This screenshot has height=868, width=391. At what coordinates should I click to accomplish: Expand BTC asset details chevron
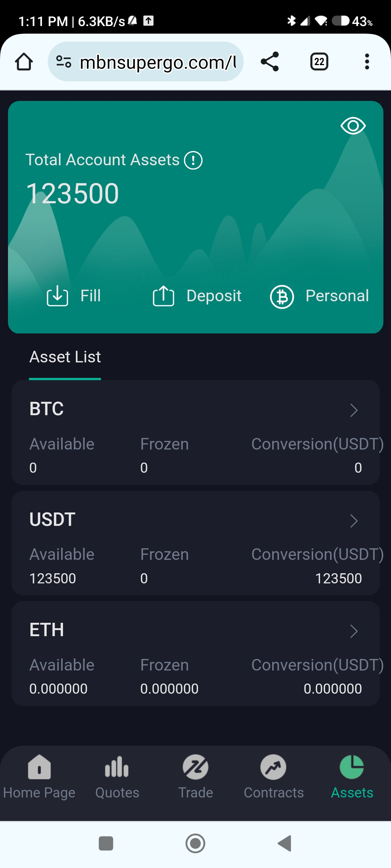(x=354, y=410)
